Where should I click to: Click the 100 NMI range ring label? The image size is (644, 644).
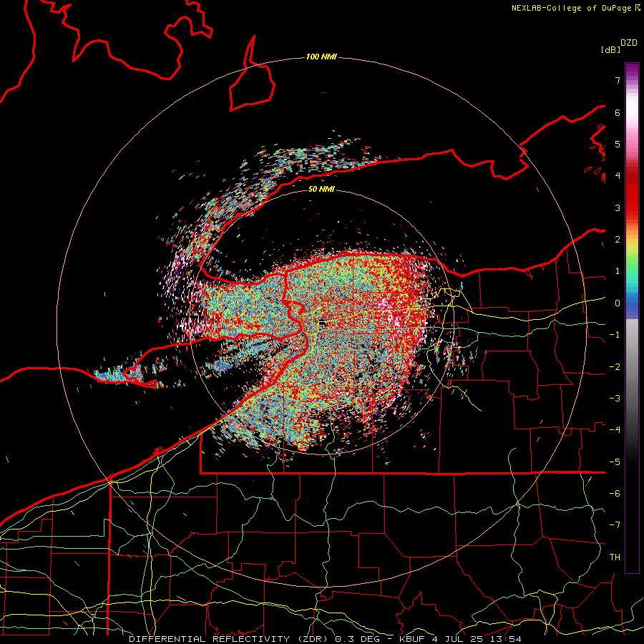click(x=321, y=57)
